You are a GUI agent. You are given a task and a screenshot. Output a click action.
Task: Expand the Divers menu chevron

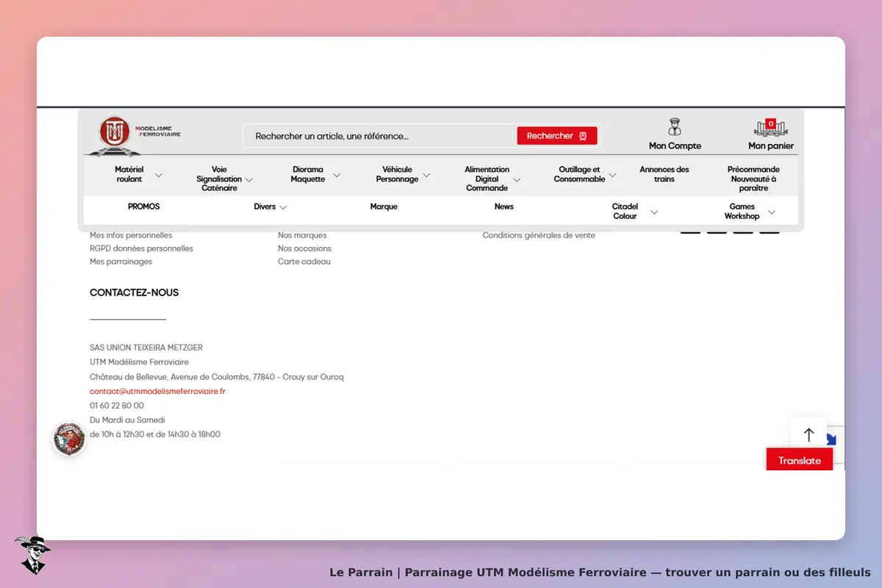[283, 207]
